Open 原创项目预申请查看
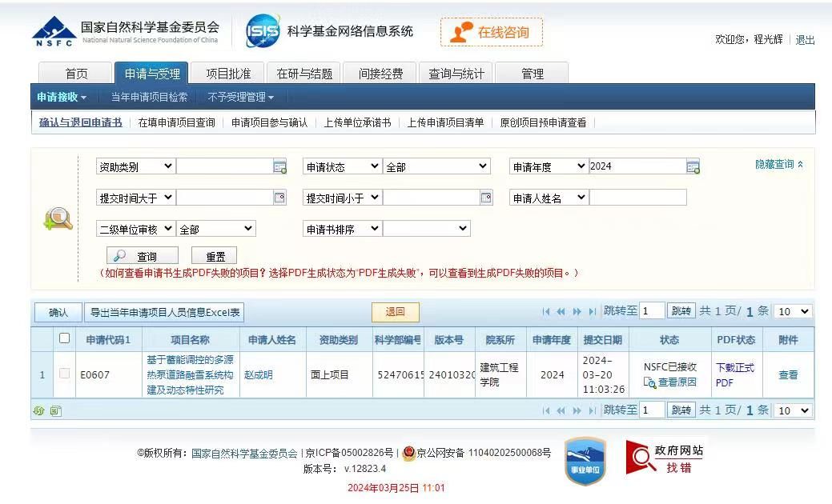The height and width of the screenshot is (504, 832). (543, 122)
